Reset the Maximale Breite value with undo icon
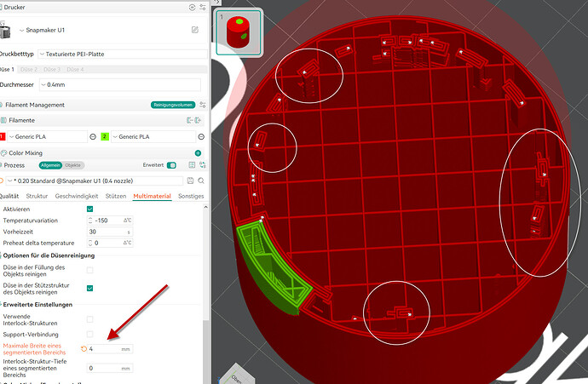588x384 pixels. 84,349
